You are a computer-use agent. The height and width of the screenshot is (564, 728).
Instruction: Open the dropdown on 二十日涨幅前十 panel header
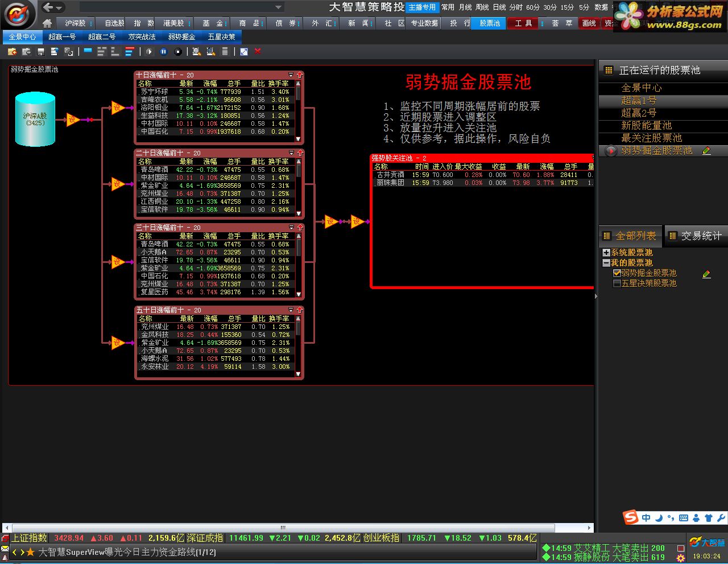point(292,153)
